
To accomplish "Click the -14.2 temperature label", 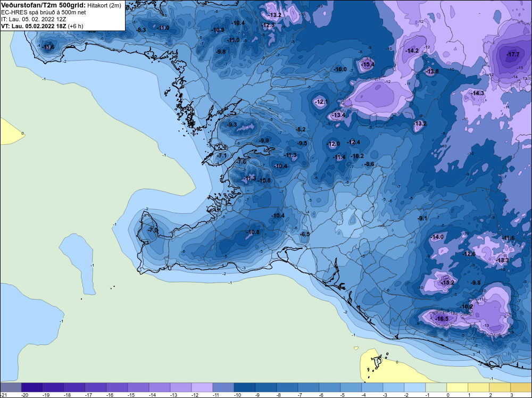I will coord(412,51).
